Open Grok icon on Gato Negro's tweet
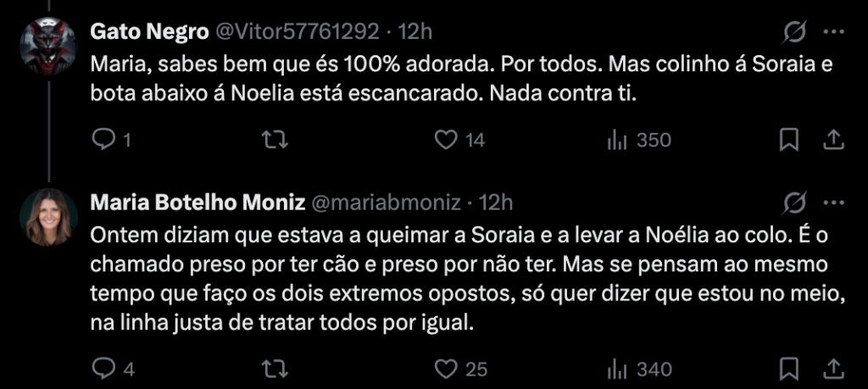Viewport: 868px width, 389px height. [795, 33]
